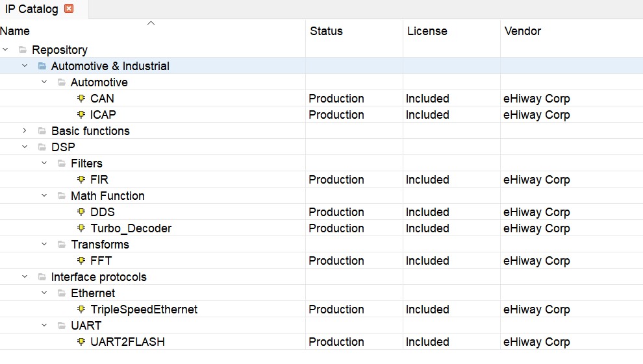This screenshot has height=364, width=643.
Task: Click eHiway Corp vendor in FFT row
Action: [x=536, y=261]
